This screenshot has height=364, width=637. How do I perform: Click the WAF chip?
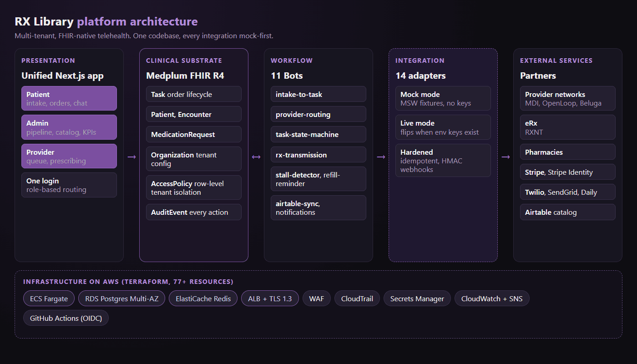pos(317,298)
